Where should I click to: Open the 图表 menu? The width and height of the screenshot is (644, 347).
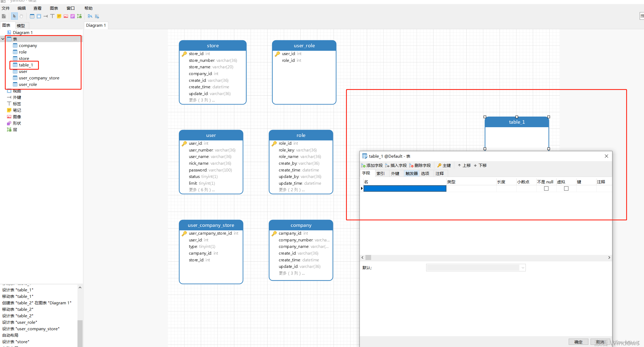[54, 8]
